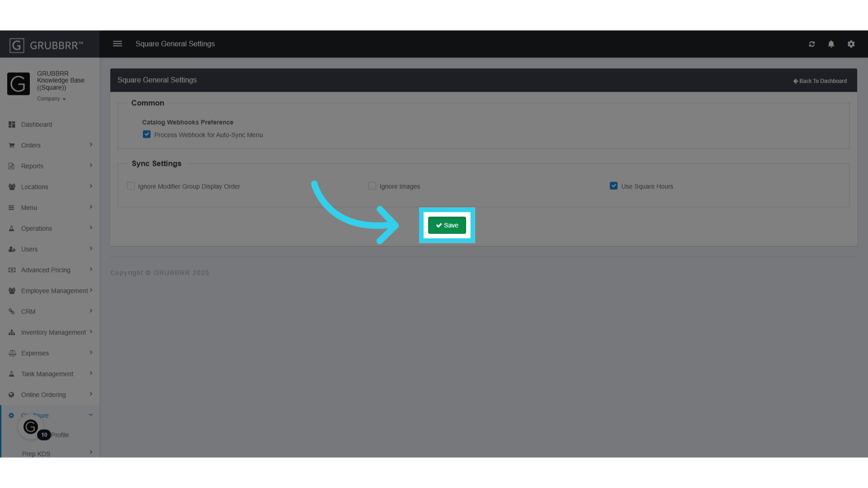Click the CRM link icon
This screenshot has width=868, height=488.
point(12,311)
